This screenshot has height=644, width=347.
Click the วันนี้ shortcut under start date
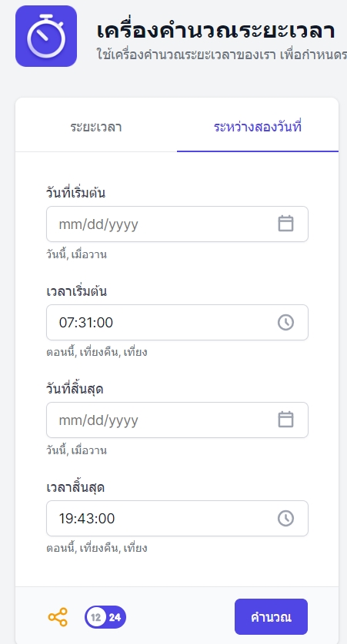click(57, 254)
